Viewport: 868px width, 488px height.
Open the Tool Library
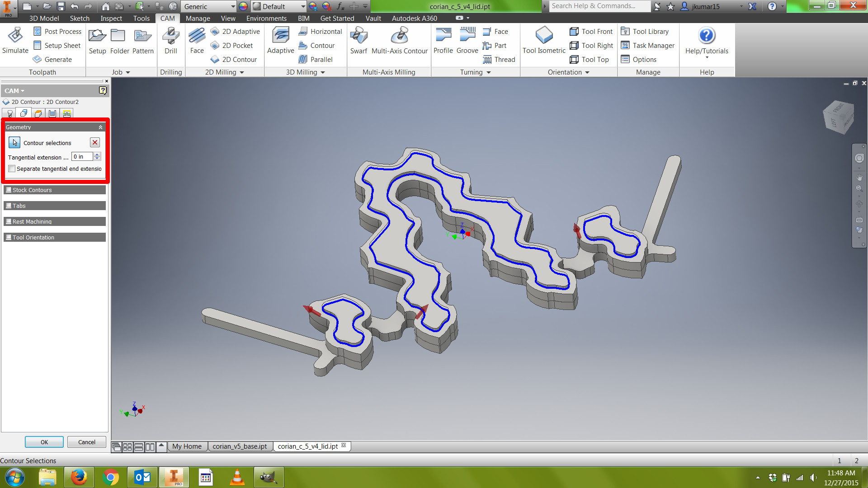coord(645,32)
